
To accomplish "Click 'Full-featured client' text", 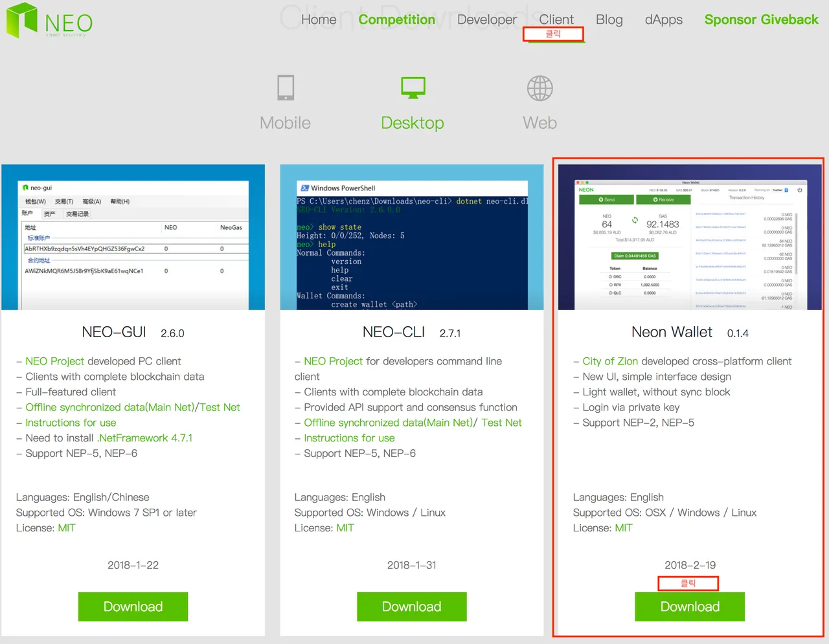I will [x=71, y=392].
